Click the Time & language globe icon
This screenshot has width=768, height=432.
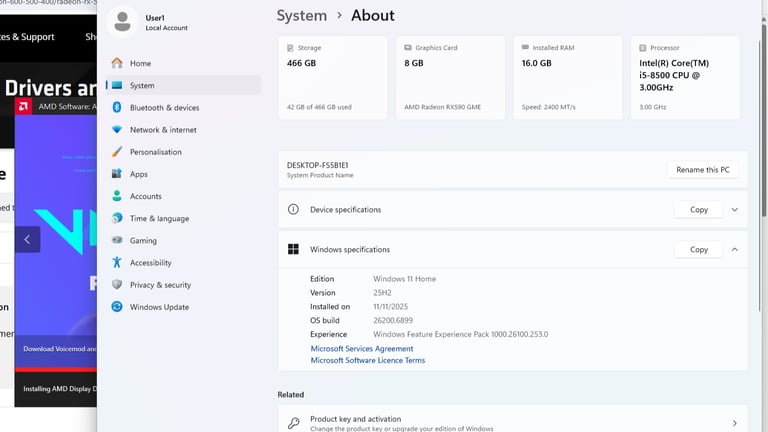click(117, 218)
